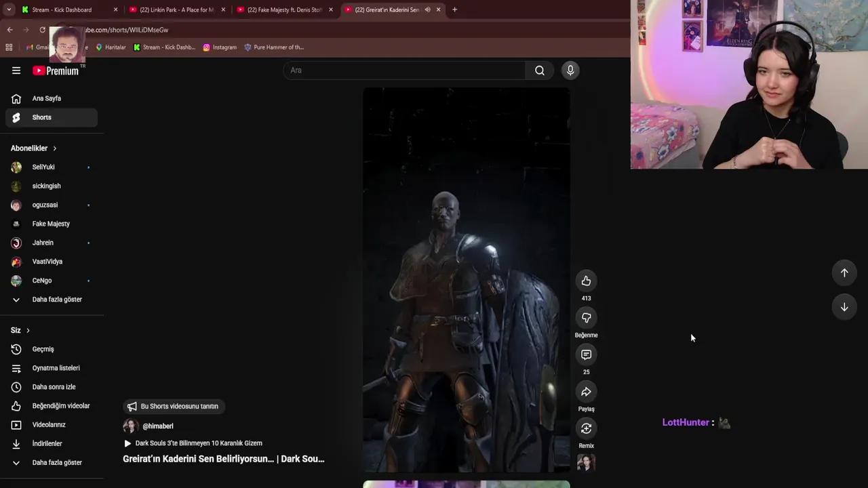The image size is (868, 488).
Task: Click browser back arrow
Action: [x=9, y=30]
